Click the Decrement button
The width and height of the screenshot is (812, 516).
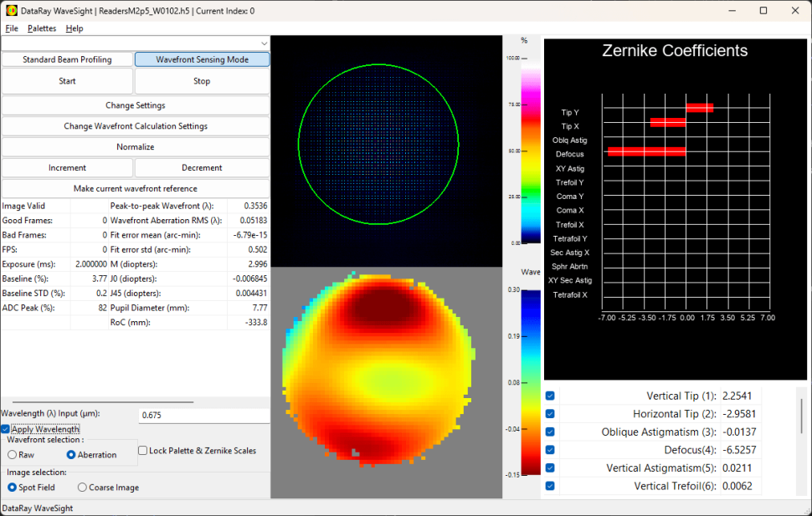click(202, 168)
